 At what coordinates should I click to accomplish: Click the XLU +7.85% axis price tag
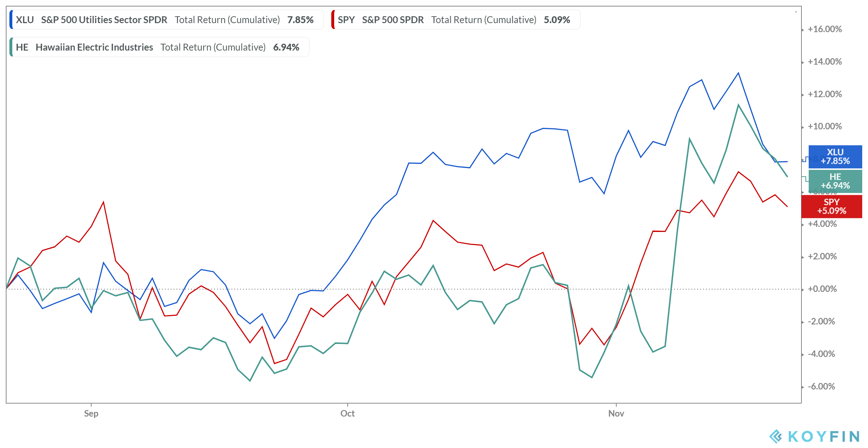(x=835, y=157)
